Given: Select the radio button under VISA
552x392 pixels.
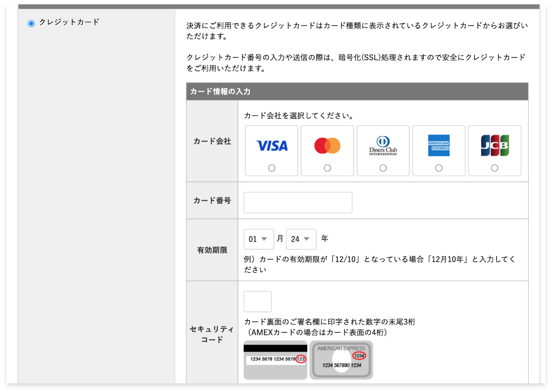Looking at the screenshot, I should (272, 168).
